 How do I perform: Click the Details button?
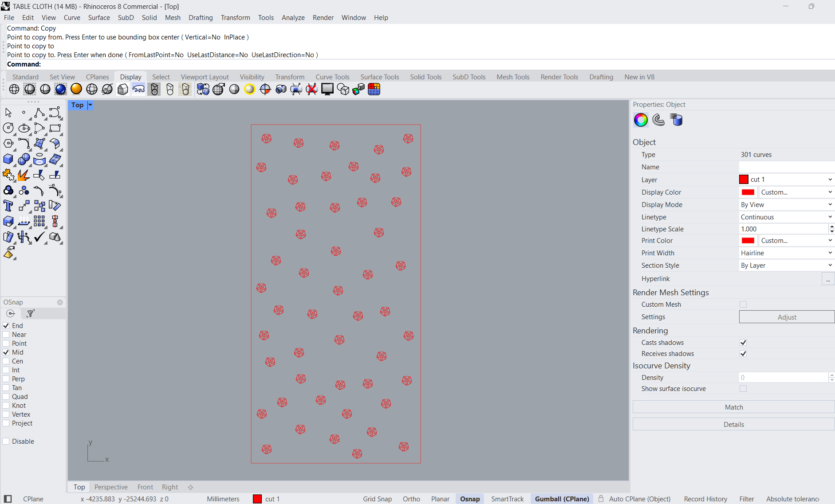[733, 425]
